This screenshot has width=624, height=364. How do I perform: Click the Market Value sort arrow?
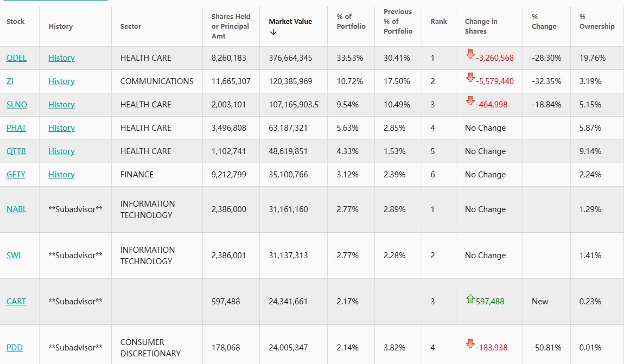tap(273, 32)
